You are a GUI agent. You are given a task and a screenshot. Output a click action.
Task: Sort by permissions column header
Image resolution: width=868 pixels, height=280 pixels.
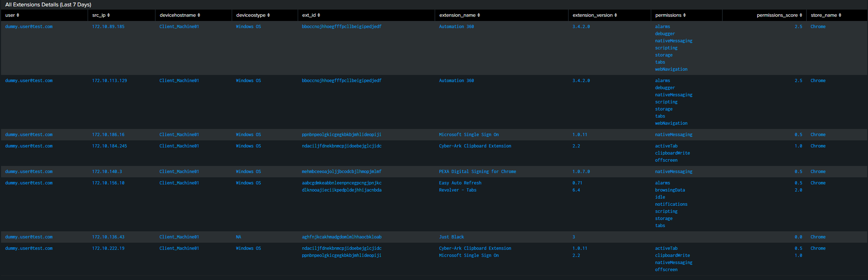point(671,15)
